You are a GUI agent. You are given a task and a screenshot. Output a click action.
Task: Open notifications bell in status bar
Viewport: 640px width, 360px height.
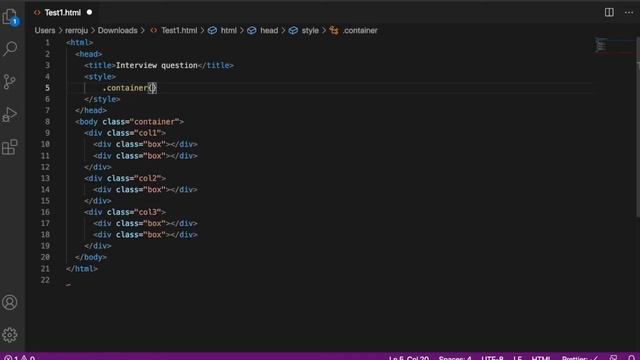point(631,358)
